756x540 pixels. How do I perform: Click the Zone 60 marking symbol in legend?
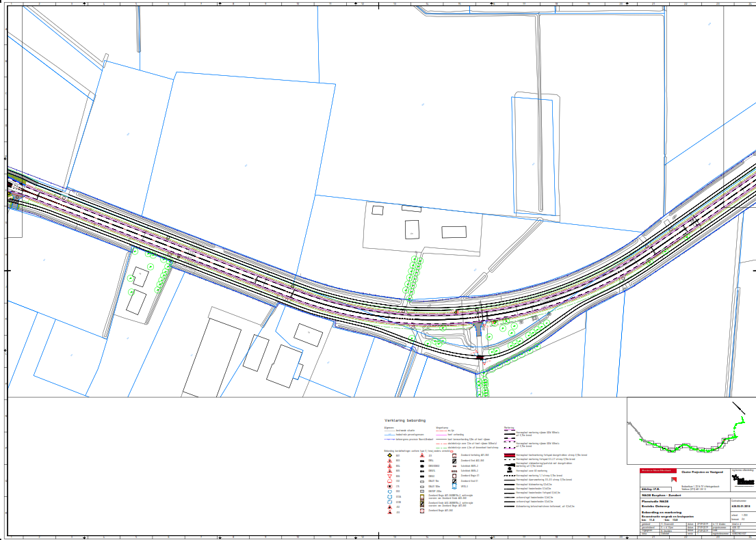point(509,471)
